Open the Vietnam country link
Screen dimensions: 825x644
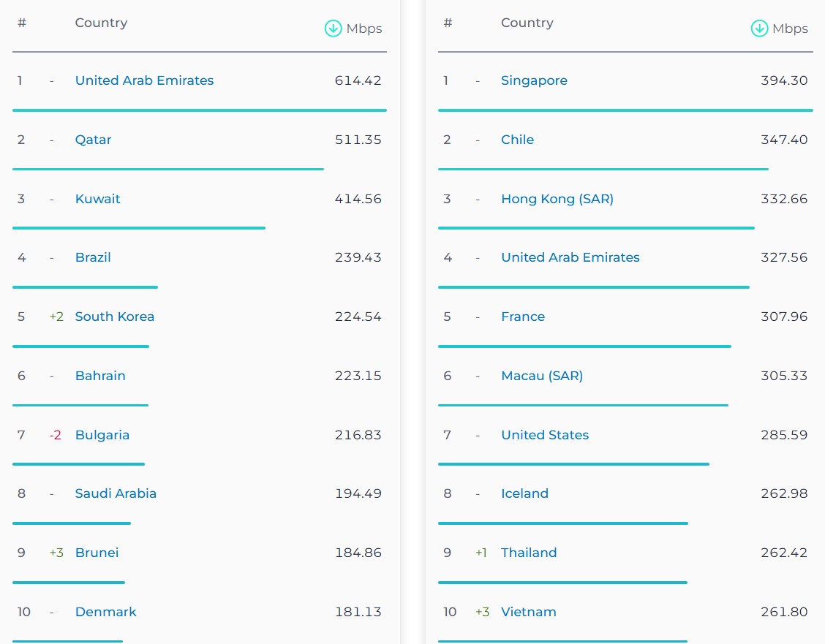click(x=528, y=612)
